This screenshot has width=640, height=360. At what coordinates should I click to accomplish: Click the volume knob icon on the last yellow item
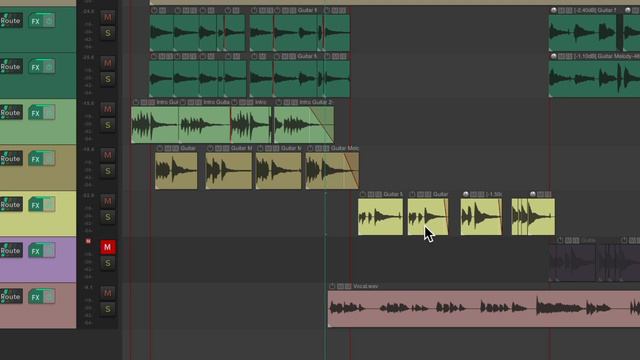pos(533,194)
